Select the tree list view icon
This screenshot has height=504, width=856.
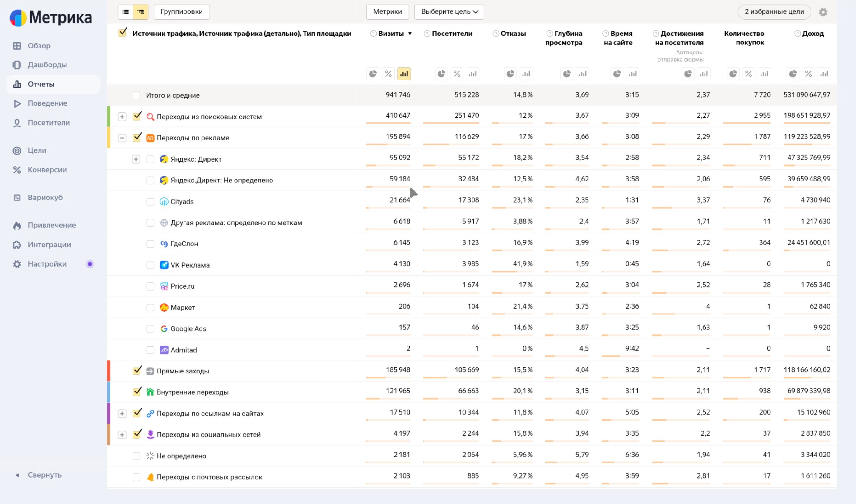click(x=140, y=12)
